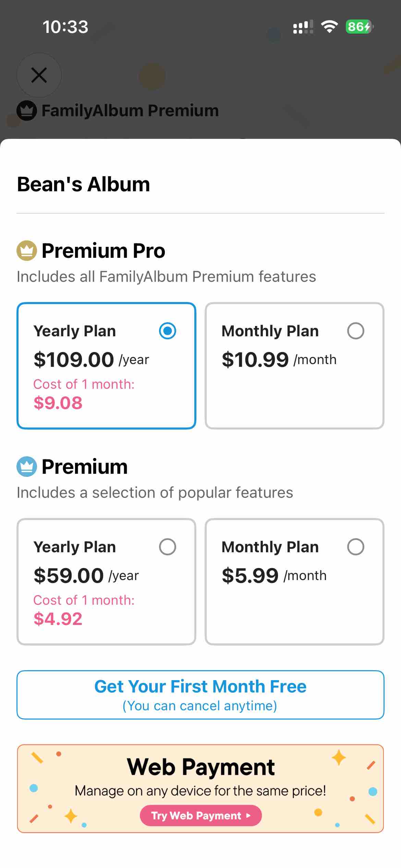Viewport: 401px width, 868px height.
Task: Choose the $10.99 per month plan card
Action: [x=294, y=366]
